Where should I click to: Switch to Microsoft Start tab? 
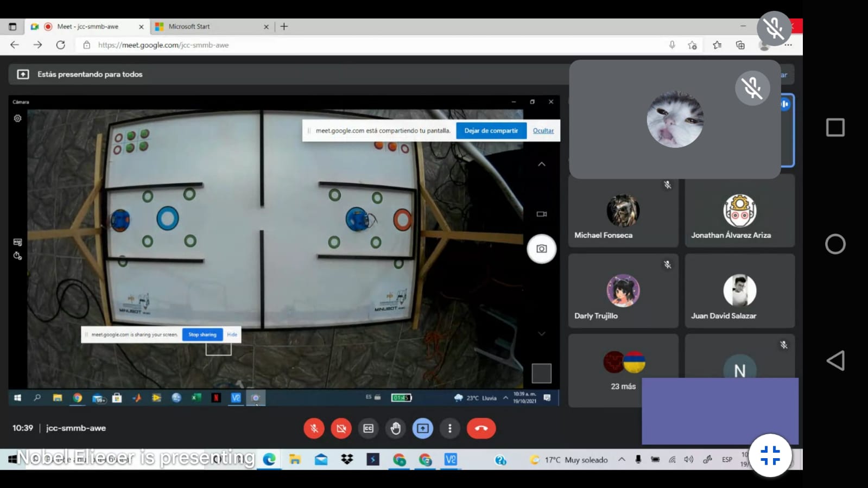(x=189, y=27)
